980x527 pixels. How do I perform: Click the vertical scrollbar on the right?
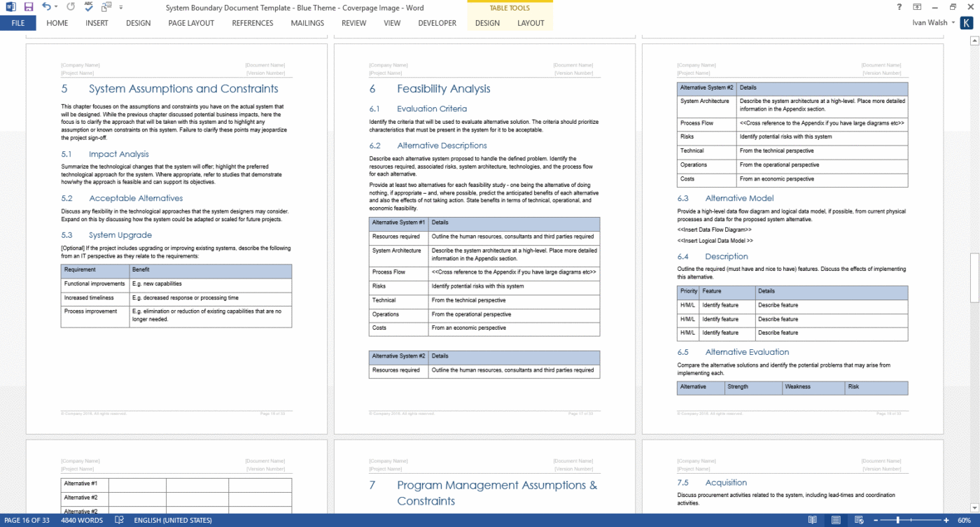(974, 210)
